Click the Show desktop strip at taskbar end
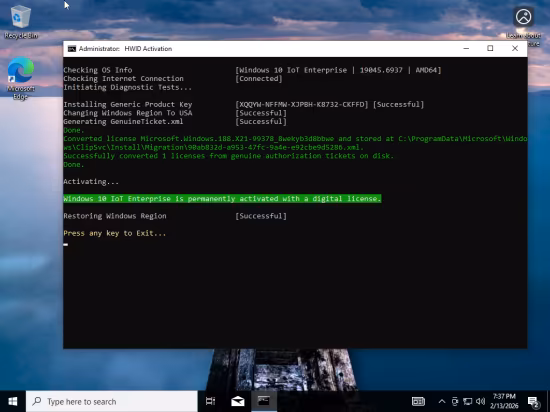This screenshot has width=550, height=412. [548, 401]
